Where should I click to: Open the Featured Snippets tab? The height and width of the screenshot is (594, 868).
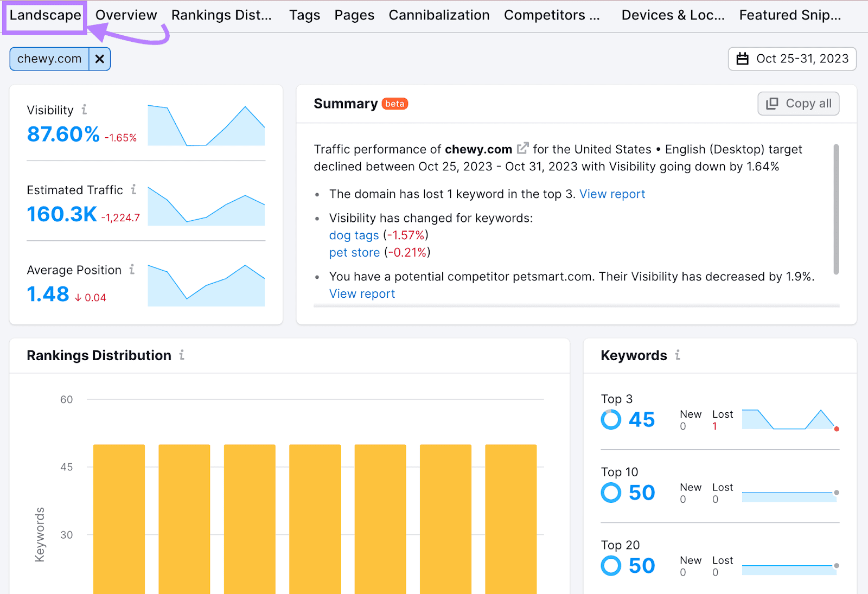790,15
